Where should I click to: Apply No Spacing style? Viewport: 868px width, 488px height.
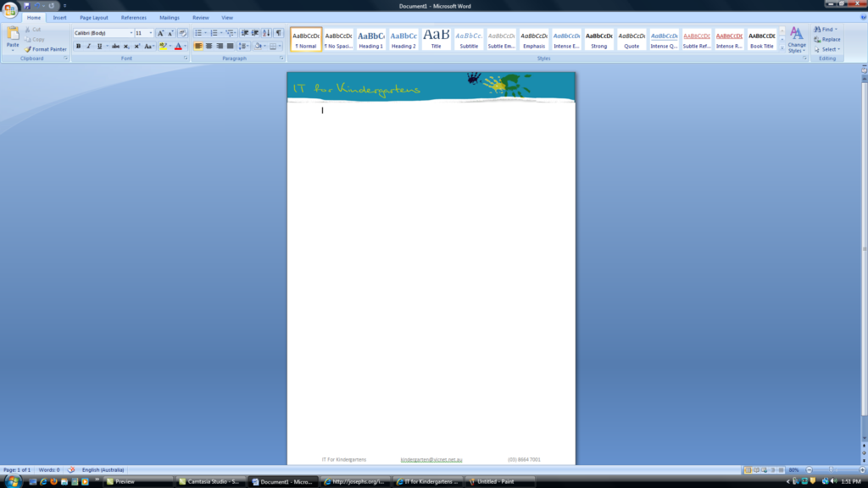pos(338,40)
